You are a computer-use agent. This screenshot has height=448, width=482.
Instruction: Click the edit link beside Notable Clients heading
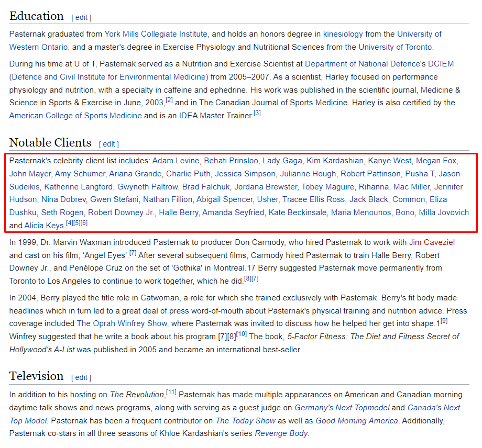(109, 144)
